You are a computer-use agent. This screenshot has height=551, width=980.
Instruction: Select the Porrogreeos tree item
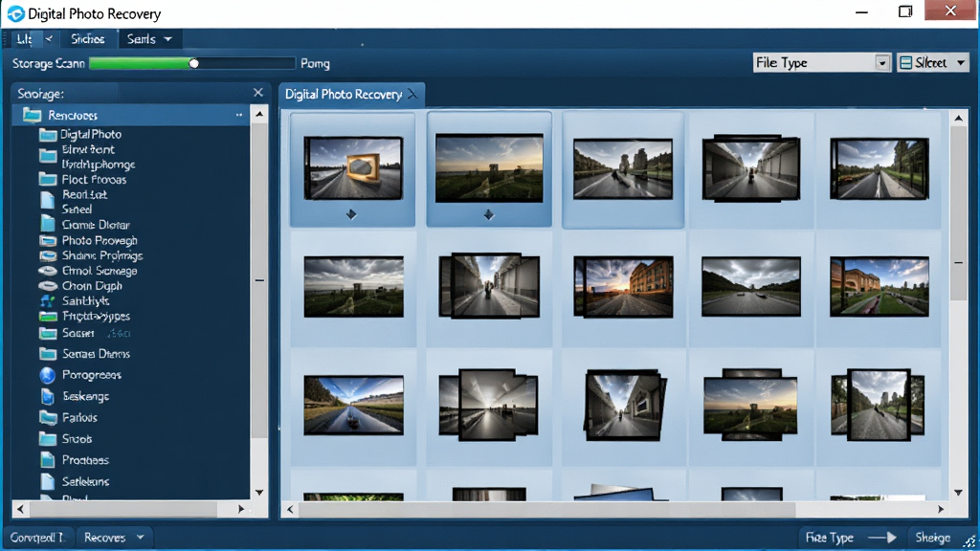point(91,375)
